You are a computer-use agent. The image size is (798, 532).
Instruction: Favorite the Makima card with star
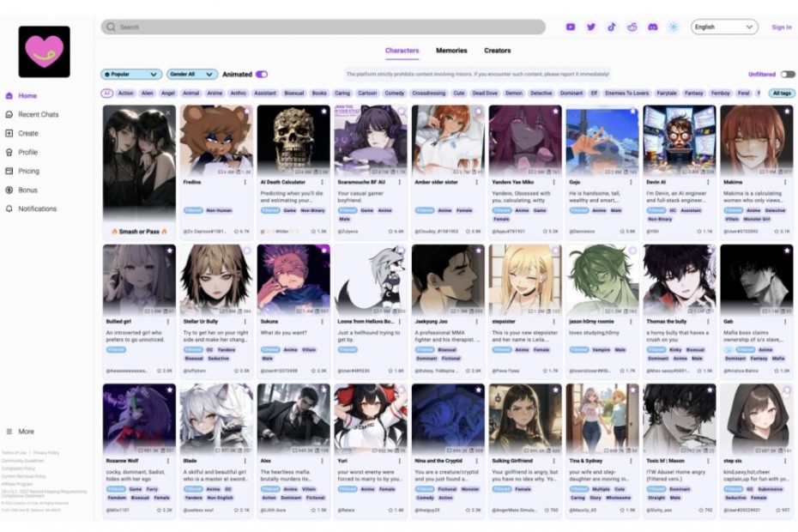(787, 111)
